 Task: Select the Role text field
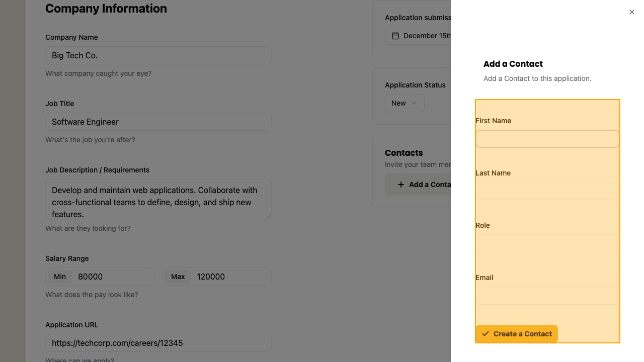click(547, 243)
